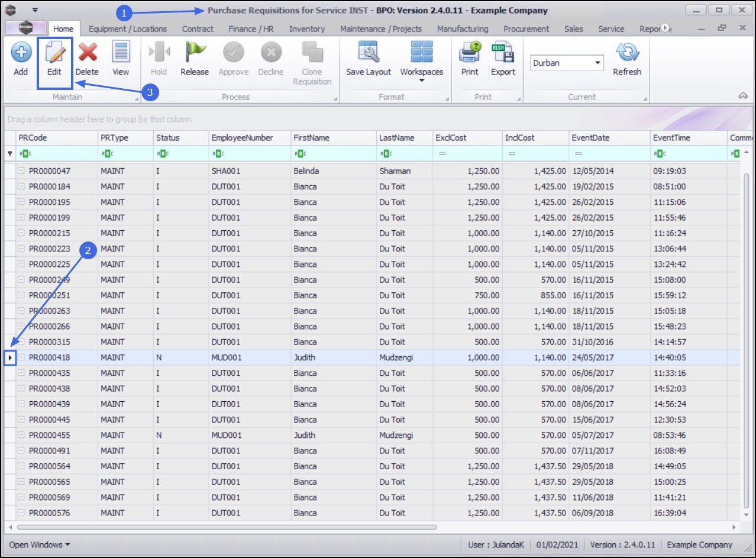The image size is (756, 558).
Task: Click the Edit pencil icon
Action: click(x=54, y=54)
